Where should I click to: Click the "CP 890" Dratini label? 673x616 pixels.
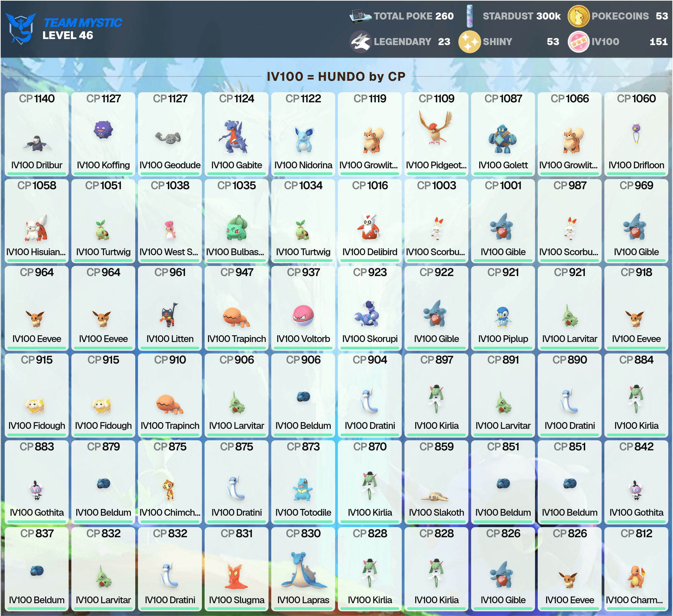click(x=570, y=360)
